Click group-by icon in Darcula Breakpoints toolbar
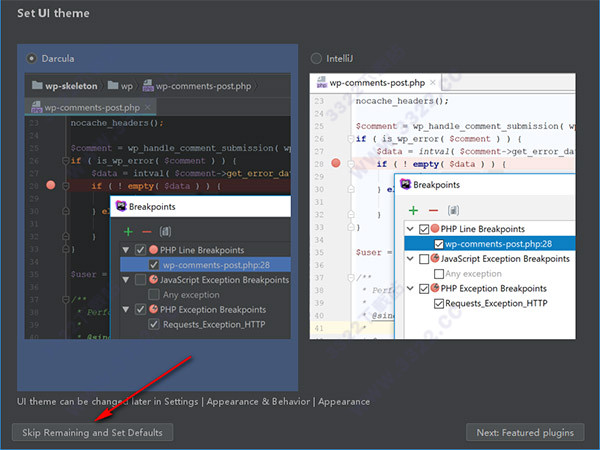Image resolution: width=600 pixels, height=450 pixels. coord(165,232)
